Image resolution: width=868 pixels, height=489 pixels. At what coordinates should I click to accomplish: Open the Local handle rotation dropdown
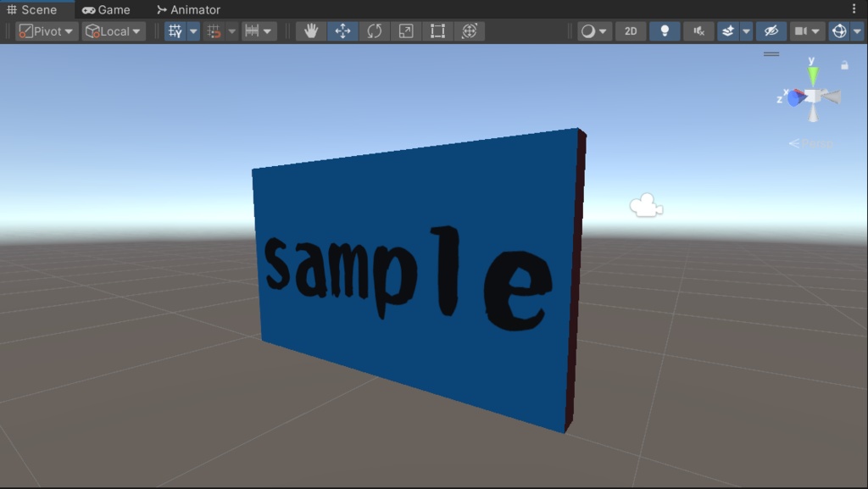114,31
